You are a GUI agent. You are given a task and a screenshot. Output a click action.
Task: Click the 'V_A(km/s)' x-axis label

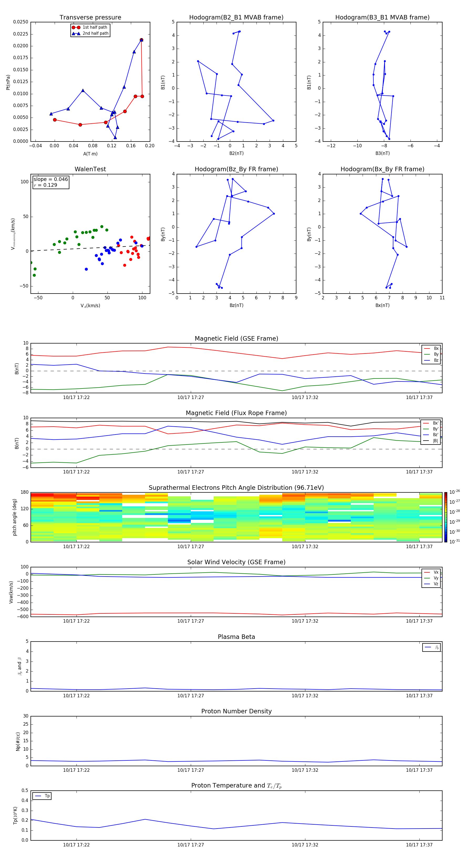90,306
